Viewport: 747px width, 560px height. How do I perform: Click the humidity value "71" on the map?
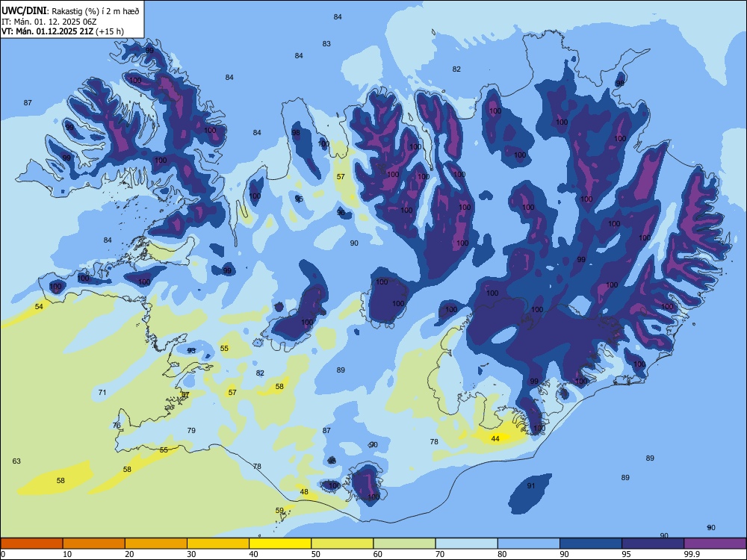coord(102,393)
